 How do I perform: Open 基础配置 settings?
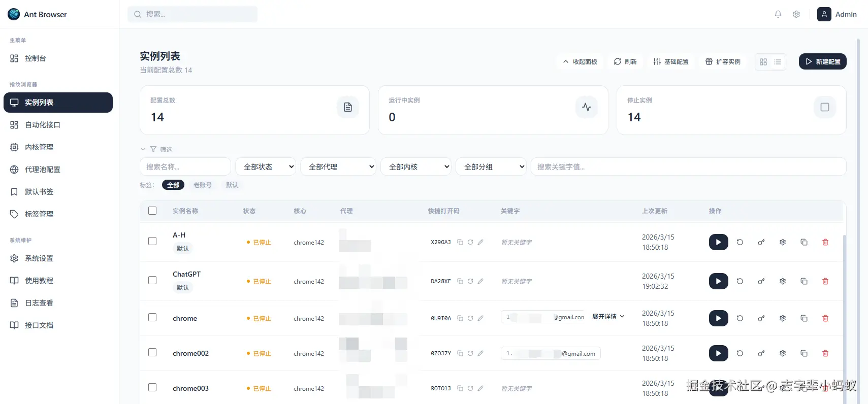tap(670, 62)
